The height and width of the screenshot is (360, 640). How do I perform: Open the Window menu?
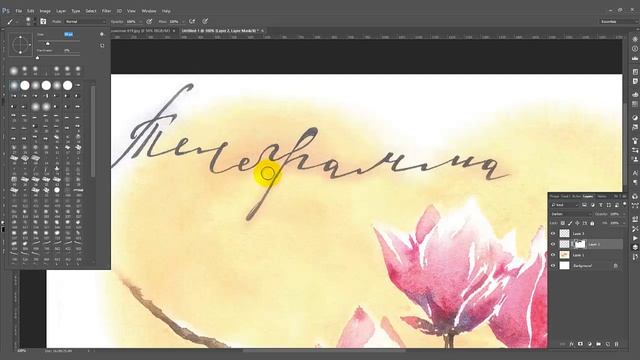pyautogui.click(x=149, y=11)
